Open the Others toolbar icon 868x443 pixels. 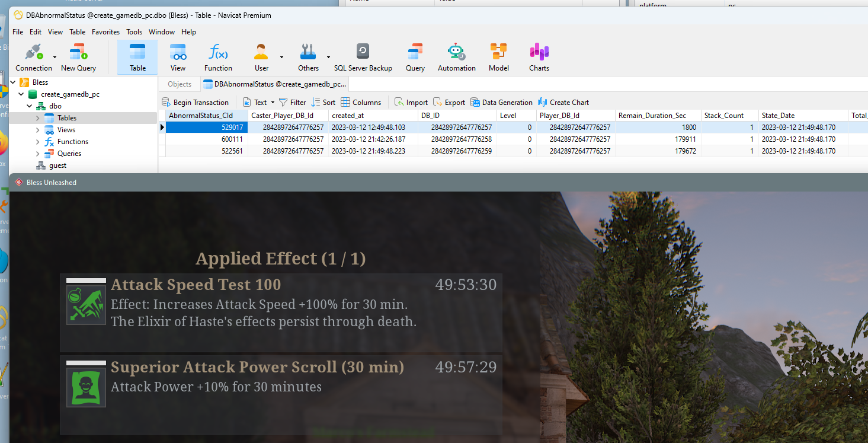pyautogui.click(x=308, y=58)
